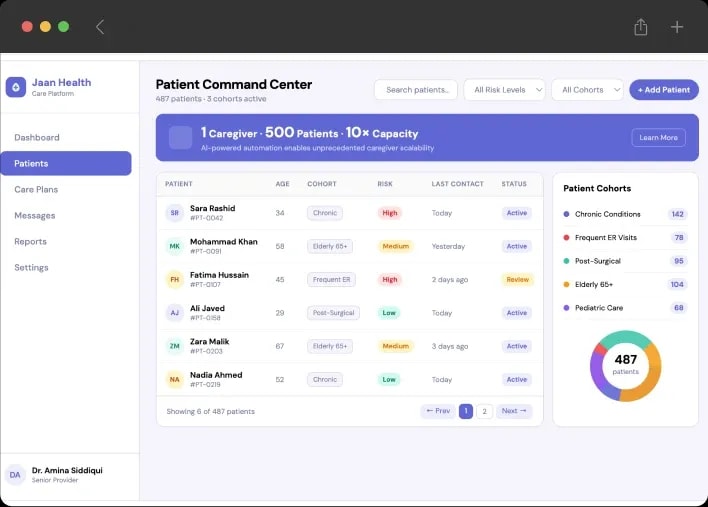The width and height of the screenshot is (708, 507).
Task: Select page 2 in pagination
Action: coord(484,411)
